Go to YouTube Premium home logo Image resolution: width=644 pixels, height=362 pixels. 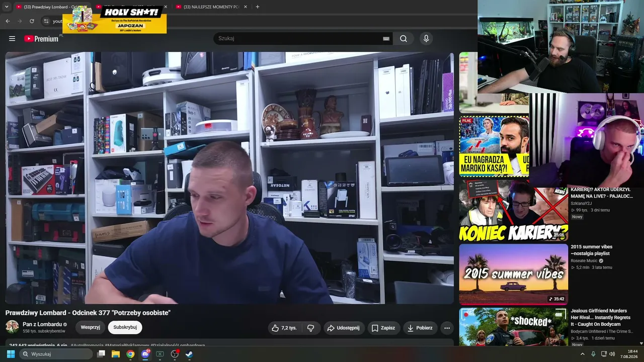(41, 39)
